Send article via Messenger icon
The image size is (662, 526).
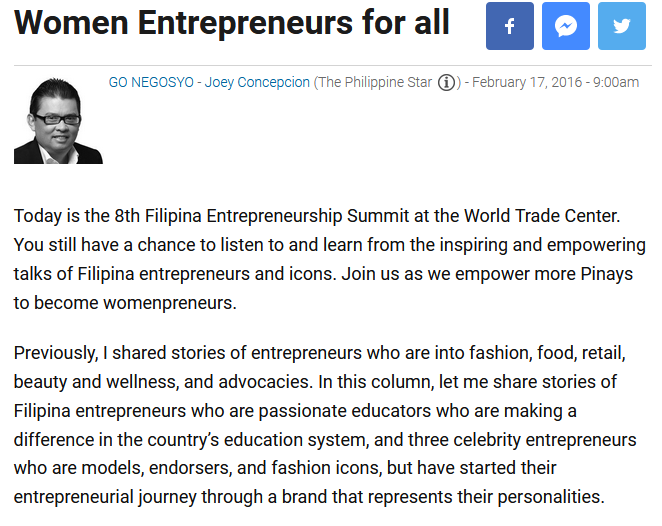[566, 26]
